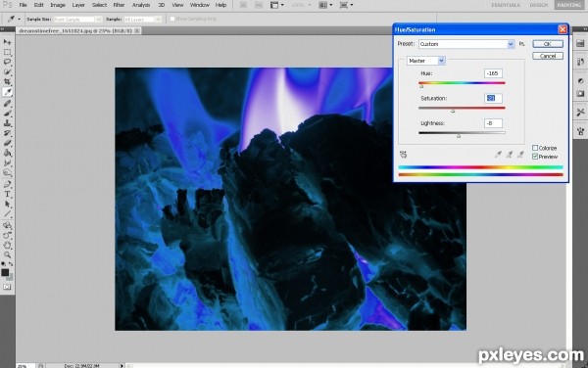
Task: Click the Hue slider handle
Action: coord(421,86)
